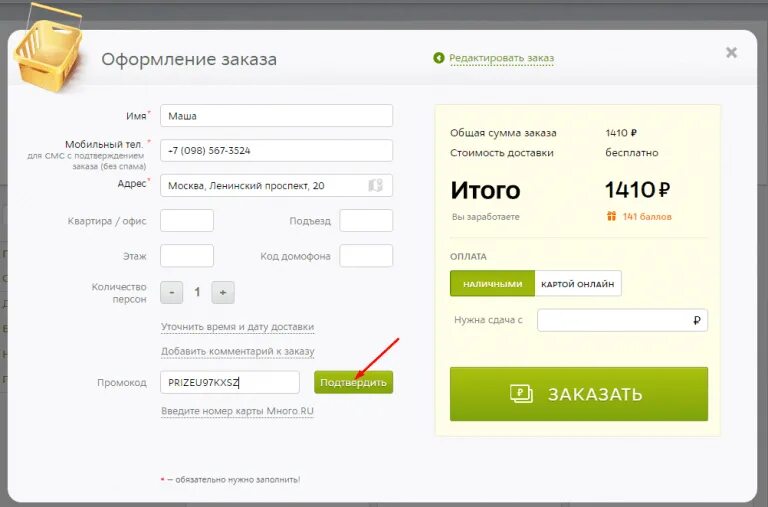
Task: Focus the Мобильный тел. input field
Action: point(276,150)
